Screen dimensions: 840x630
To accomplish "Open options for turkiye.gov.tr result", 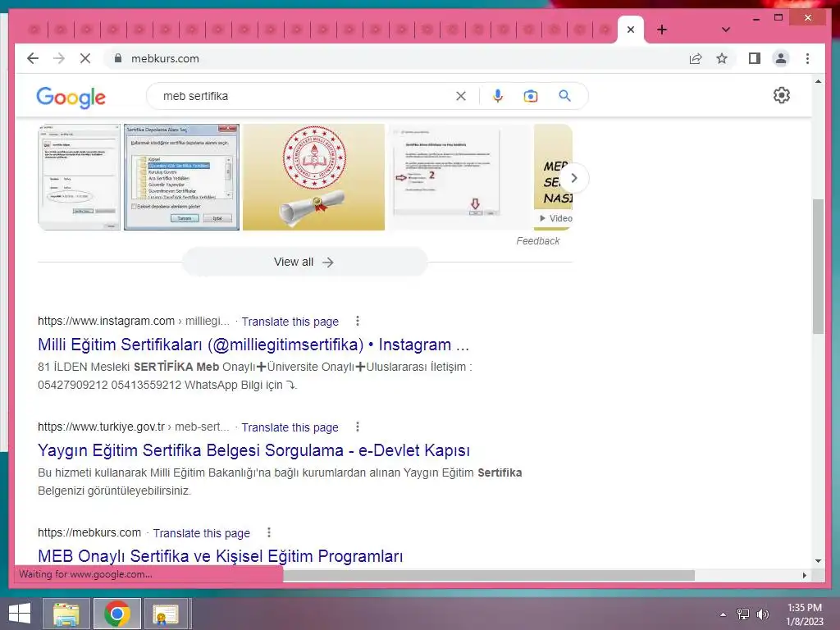I will point(358,427).
